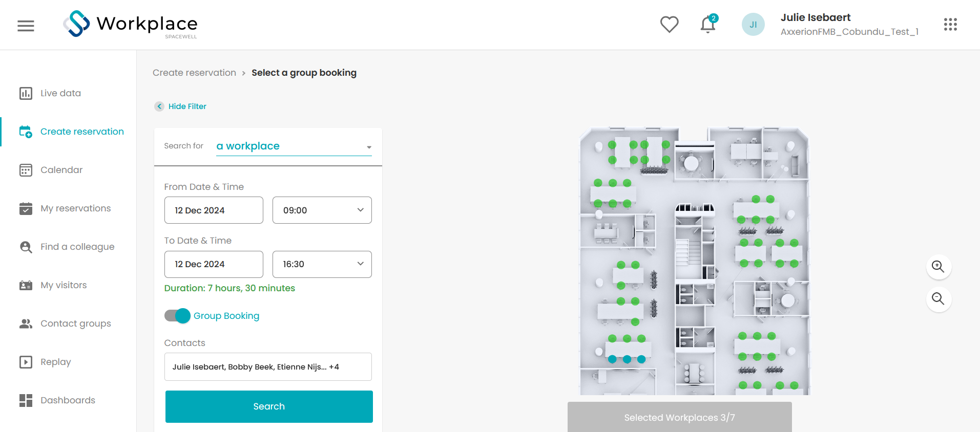The height and width of the screenshot is (432, 980).
Task: Turn off the Group Booking toggle
Action: tap(177, 316)
